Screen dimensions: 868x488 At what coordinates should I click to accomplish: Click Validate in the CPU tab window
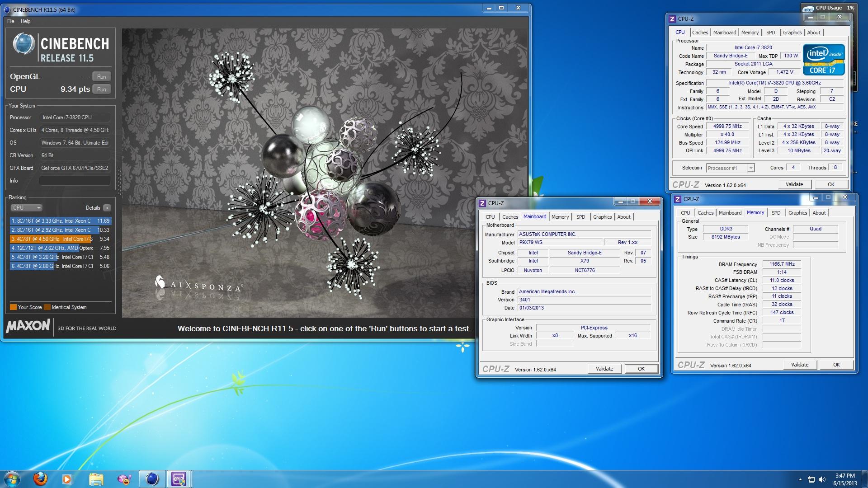tap(794, 184)
